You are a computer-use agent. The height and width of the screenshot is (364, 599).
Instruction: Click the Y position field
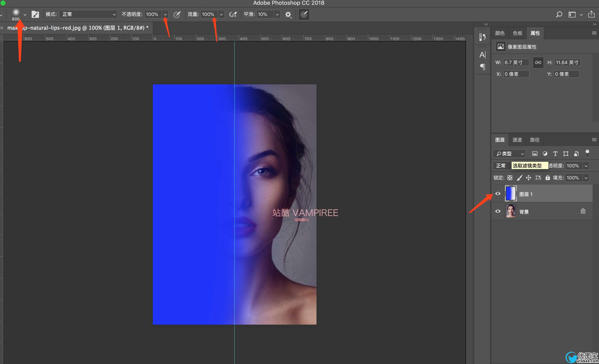(x=566, y=74)
